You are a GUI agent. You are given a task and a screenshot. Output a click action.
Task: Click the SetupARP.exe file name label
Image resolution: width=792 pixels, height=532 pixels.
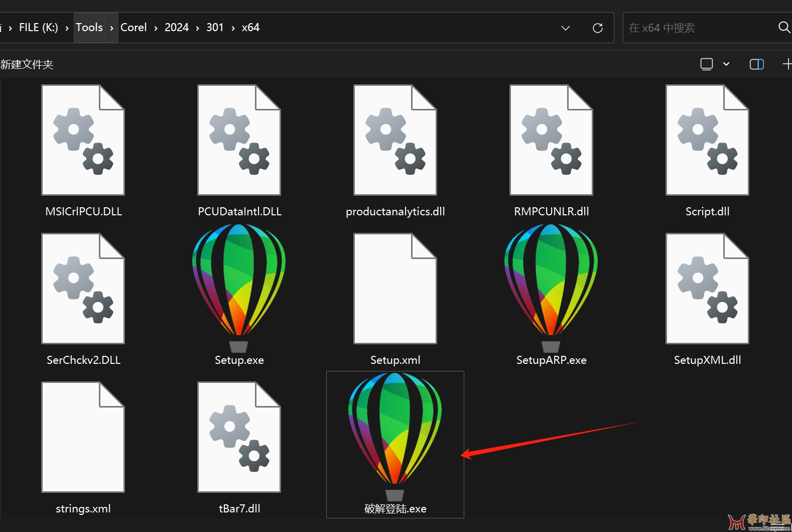(x=551, y=360)
